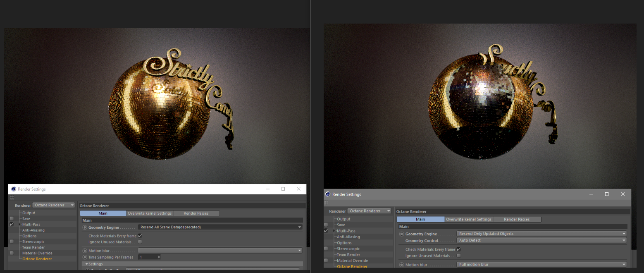Collapse the Settings section in left window

tap(87, 264)
